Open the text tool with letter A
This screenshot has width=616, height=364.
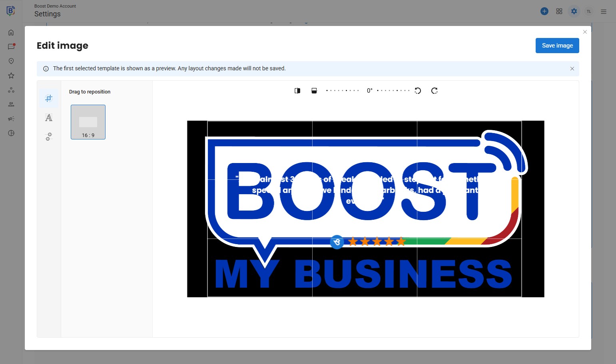pos(49,117)
